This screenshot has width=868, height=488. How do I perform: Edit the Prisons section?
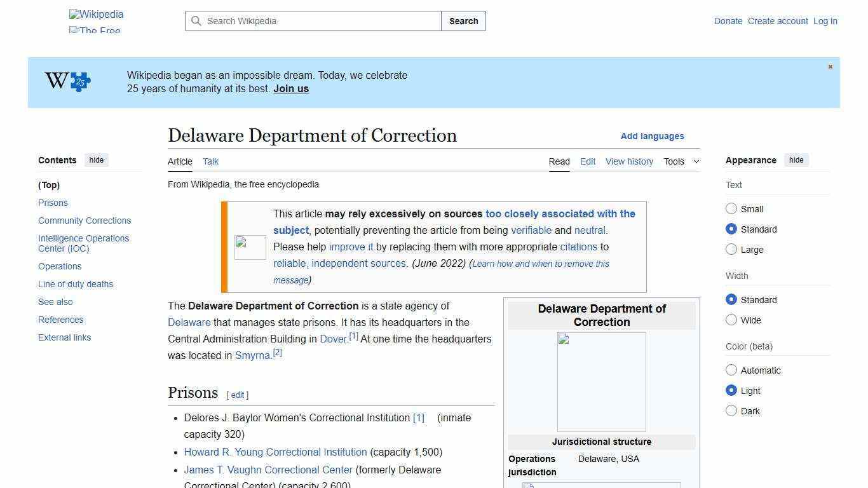[x=237, y=395]
